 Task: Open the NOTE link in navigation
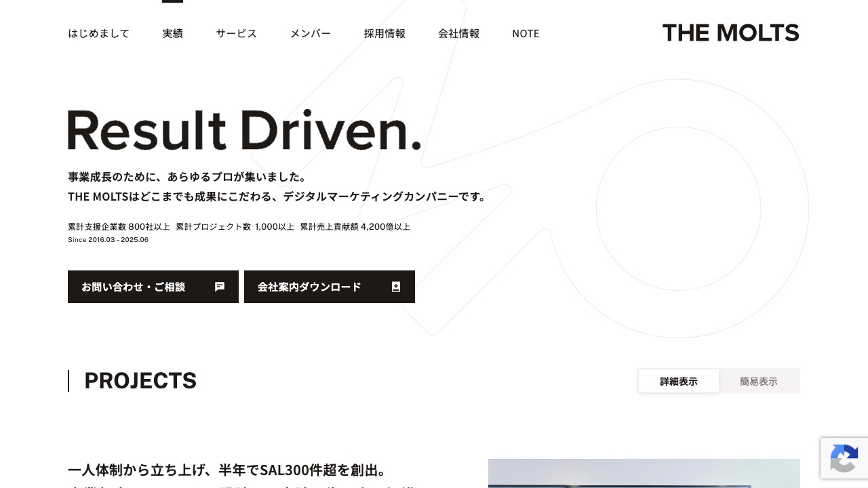(x=526, y=33)
